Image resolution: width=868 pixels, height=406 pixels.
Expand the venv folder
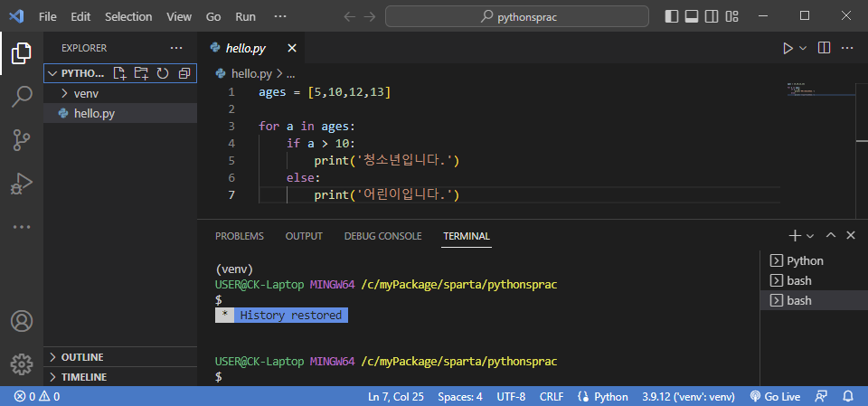click(120, 94)
